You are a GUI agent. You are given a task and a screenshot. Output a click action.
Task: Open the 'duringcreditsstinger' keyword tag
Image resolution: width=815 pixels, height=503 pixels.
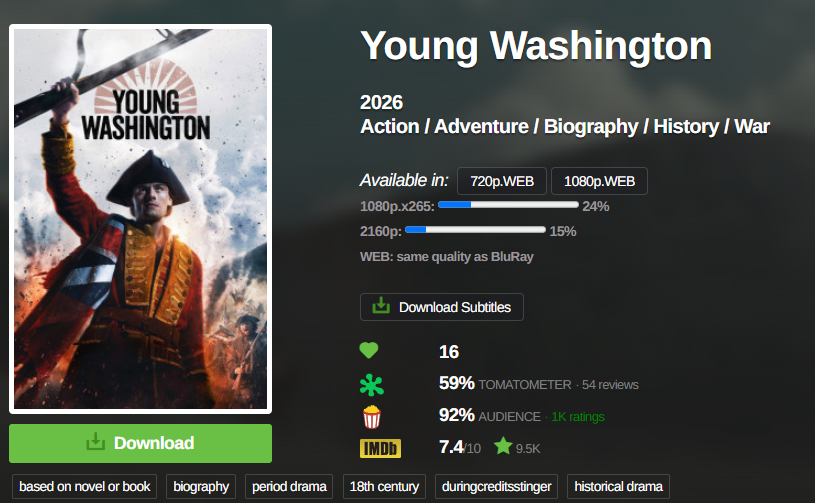pos(496,486)
